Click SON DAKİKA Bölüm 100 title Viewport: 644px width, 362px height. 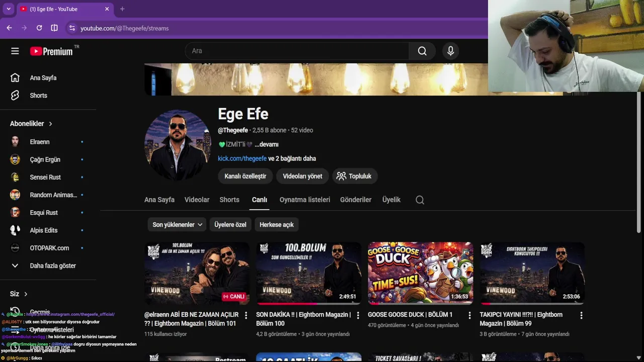pyautogui.click(x=303, y=319)
